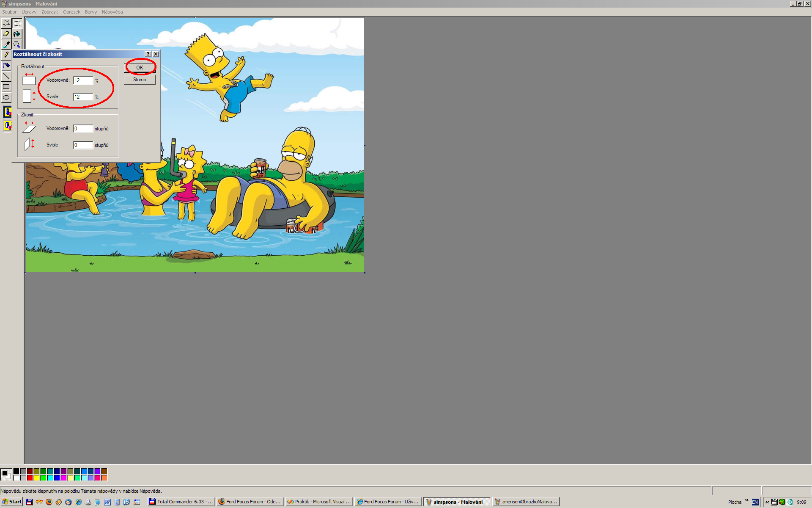This screenshot has width=812, height=508.
Task: Click the dialog's question mark help button
Action: pyautogui.click(x=148, y=54)
